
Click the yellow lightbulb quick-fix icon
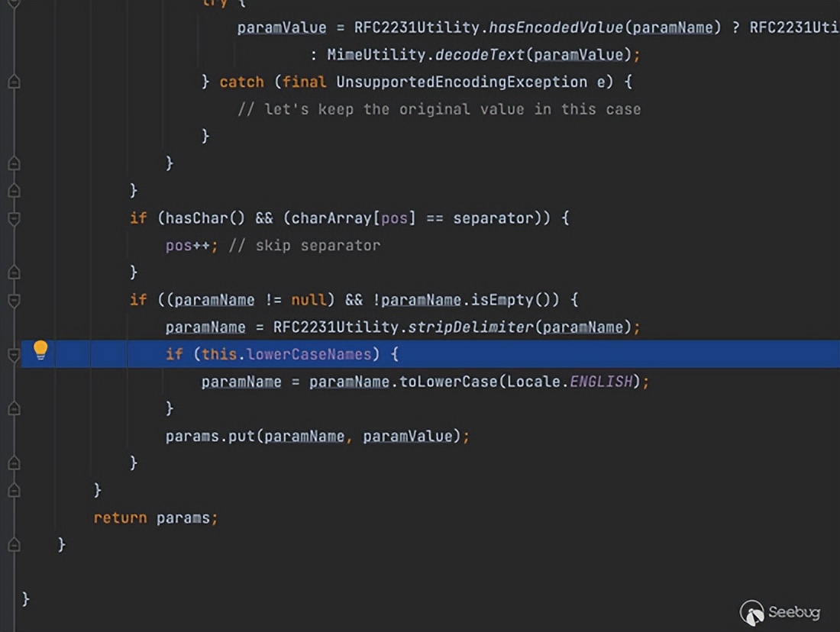click(40, 350)
